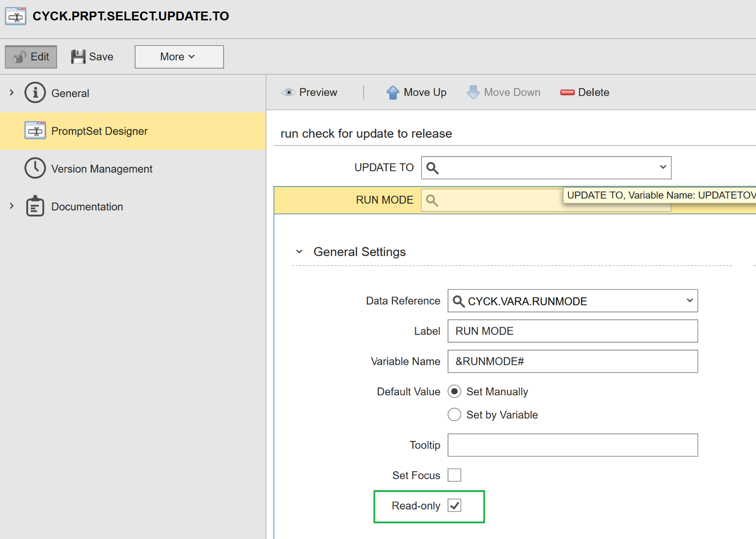Screen dimensions: 756x539
Task: Uncheck the Read-only checkbox
Action: click(455, 506)
